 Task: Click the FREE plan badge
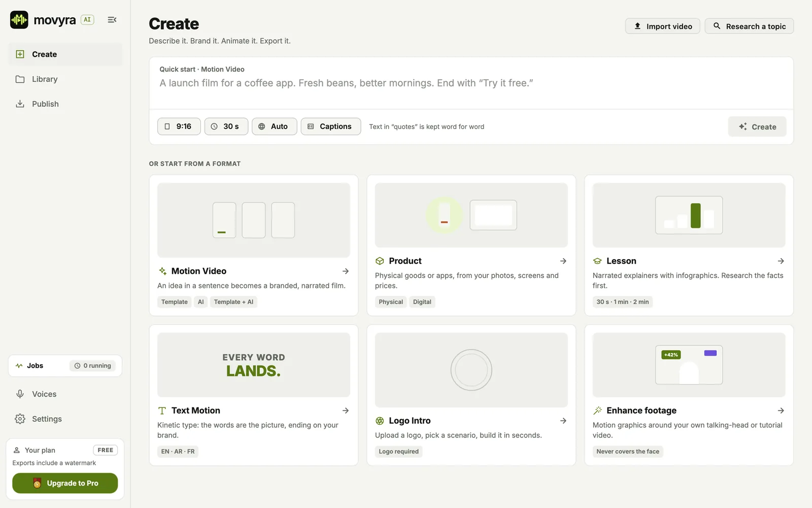coord(106,450)
